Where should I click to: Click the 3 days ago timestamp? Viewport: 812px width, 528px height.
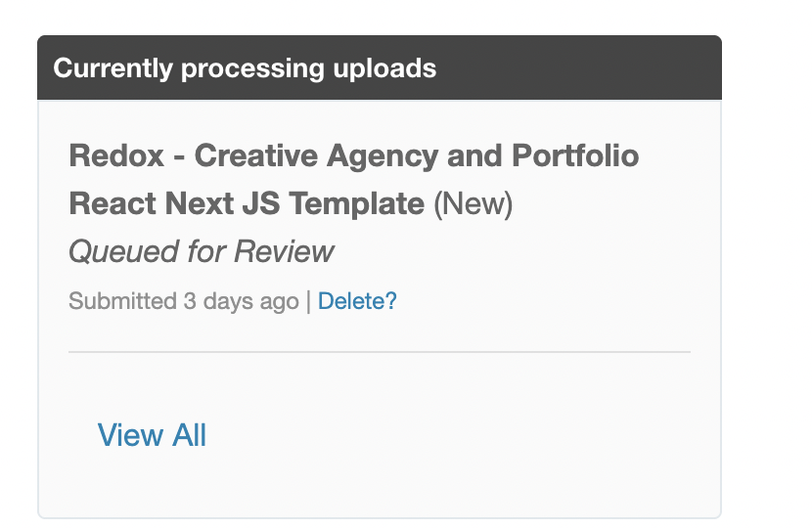[241, 301]
